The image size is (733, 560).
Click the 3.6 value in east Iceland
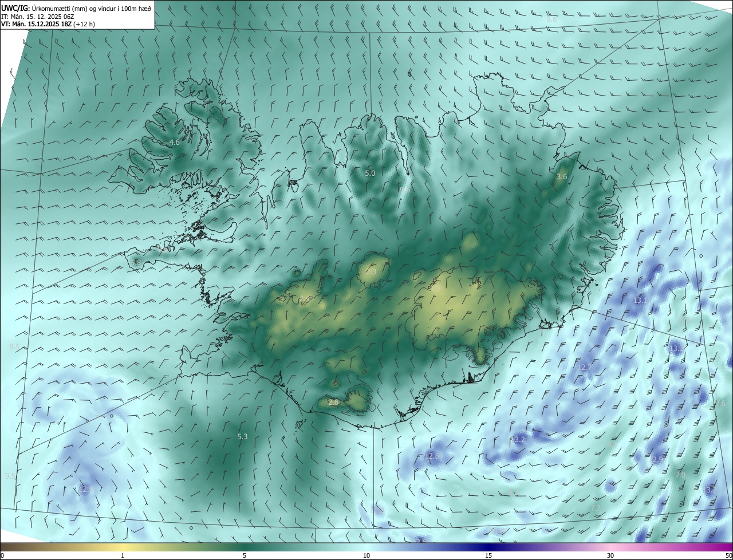click(x=562, y=177)
